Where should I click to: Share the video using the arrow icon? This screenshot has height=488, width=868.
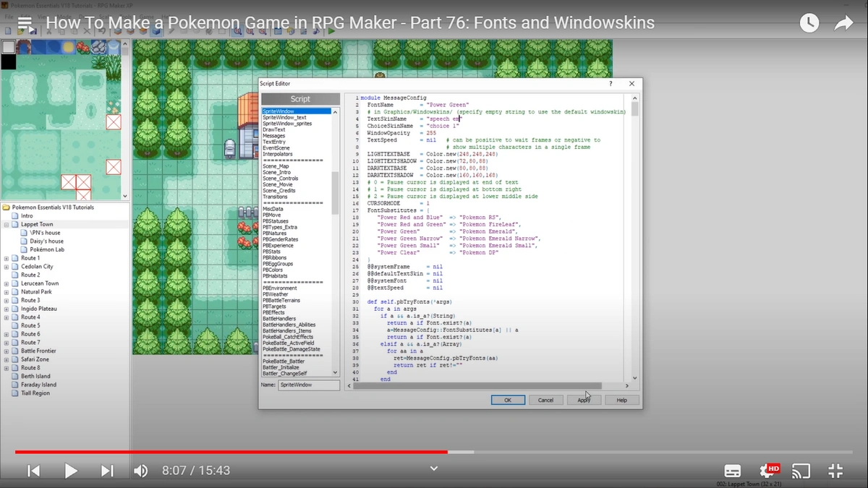click(843, 22)
